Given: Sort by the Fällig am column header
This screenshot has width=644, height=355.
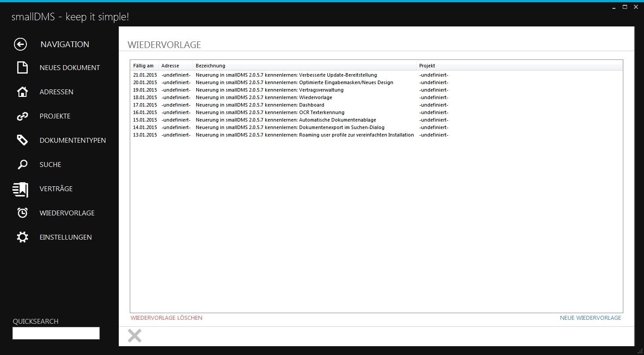Looking at the screenshot, I should [144, 66].
